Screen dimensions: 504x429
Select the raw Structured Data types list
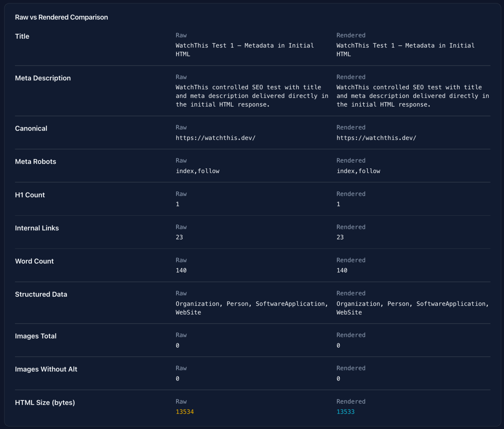pyautogui.click(x=252, y=308)
